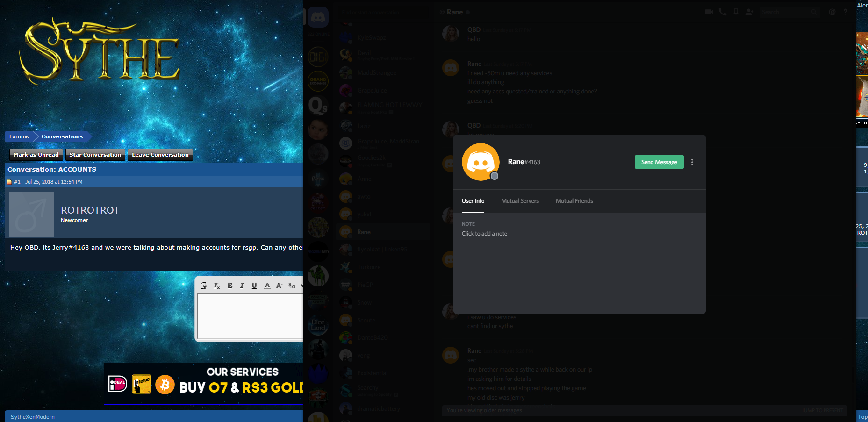Click the Sythe logo
Image resolution: width=868 pixels, height=422 pixels.
(x=100, y=51)
